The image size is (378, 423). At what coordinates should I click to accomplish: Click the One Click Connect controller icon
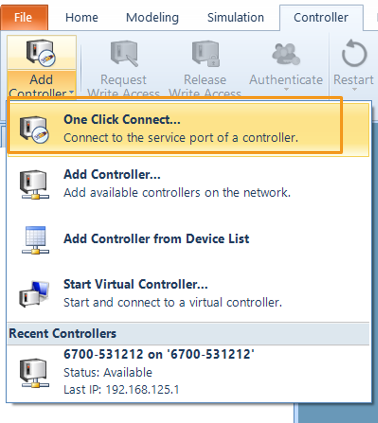tap(34, 129)
